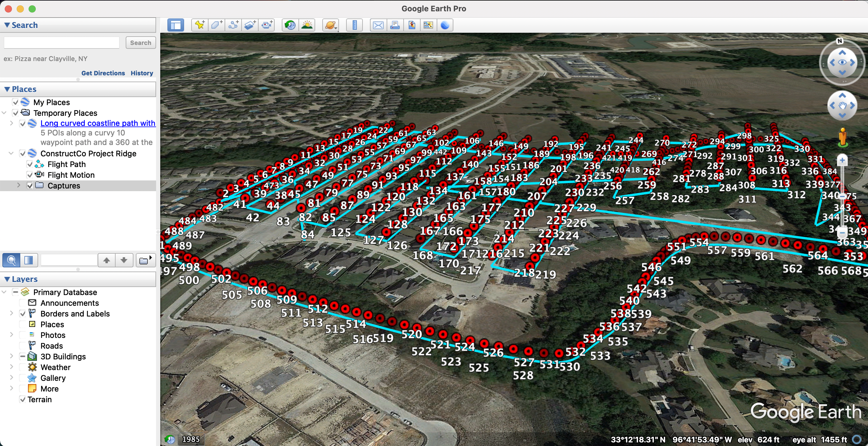Collapse Temporary Places tree node
Viewport: 868px width, 446px height.
click(4, 113)
